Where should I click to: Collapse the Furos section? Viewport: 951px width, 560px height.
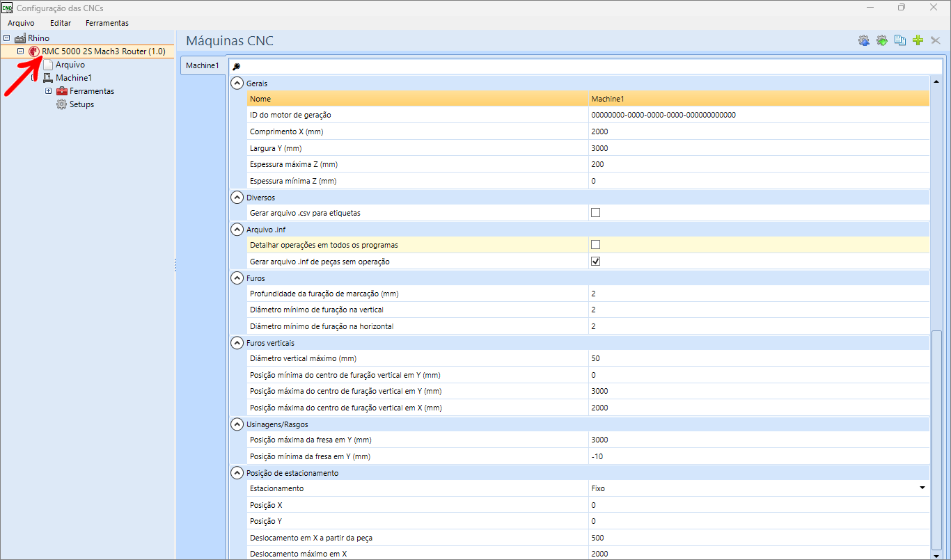[237, 278]
